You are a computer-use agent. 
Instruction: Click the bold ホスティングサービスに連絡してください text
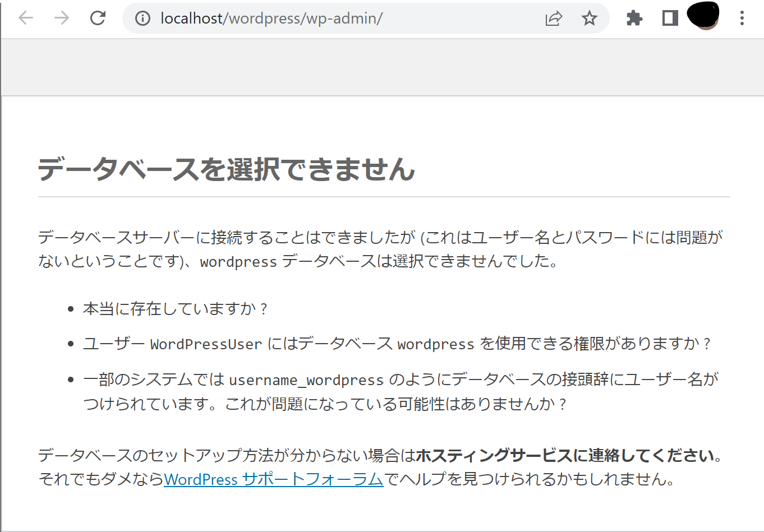(x=566, y=455)
